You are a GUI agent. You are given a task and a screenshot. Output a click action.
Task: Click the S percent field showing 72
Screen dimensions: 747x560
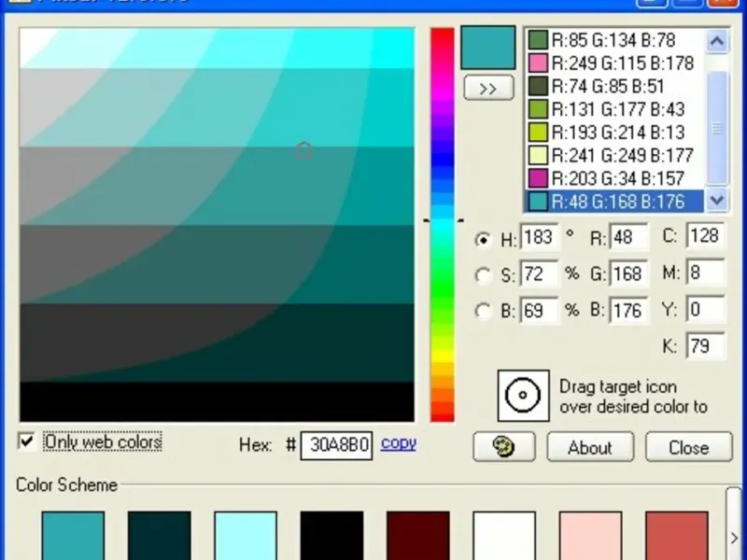540,273
